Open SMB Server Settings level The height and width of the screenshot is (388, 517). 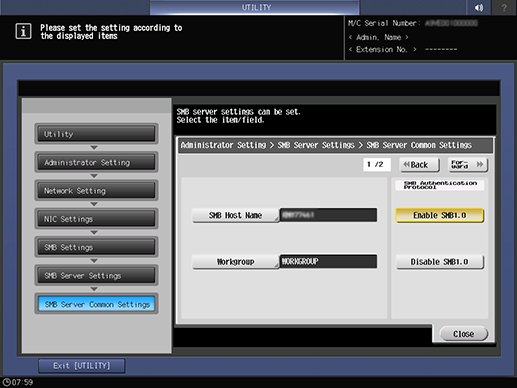pos(96,276)
